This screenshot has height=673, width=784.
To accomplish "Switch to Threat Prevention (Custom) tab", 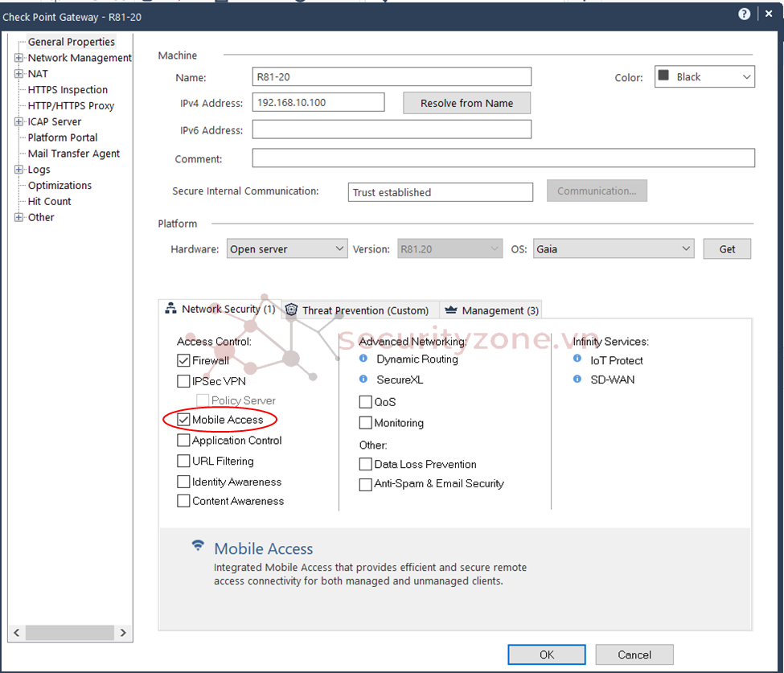I will [x=359, y=310].
